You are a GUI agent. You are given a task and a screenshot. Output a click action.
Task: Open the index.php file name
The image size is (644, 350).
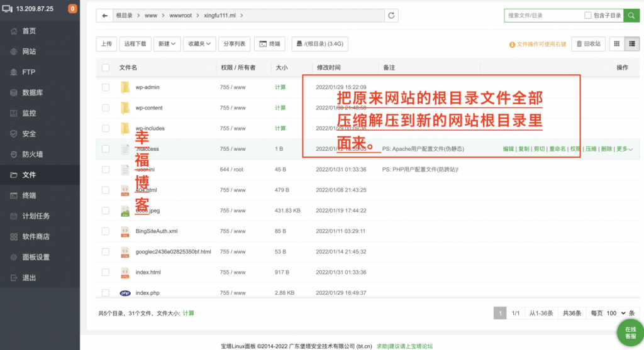[147, 293]
